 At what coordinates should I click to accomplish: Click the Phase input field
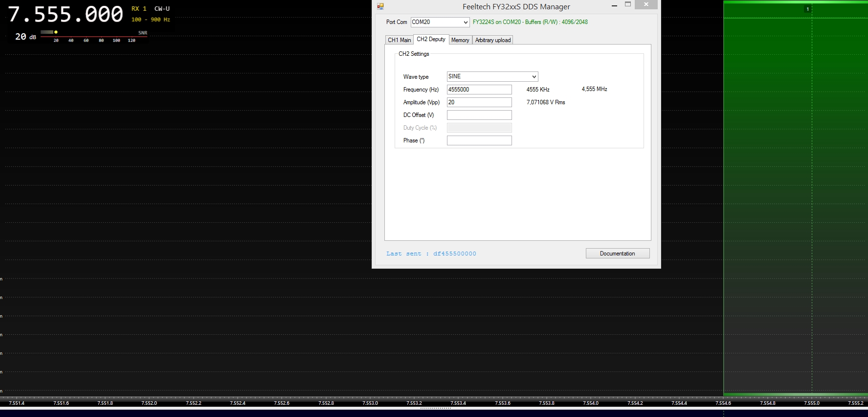pos(479,140)
